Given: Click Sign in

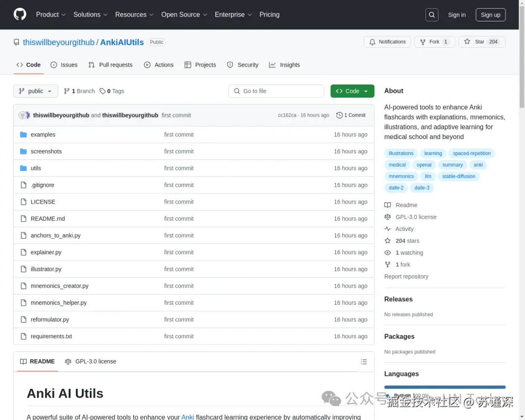Looking at the screenshot, I should click(456, 15).
